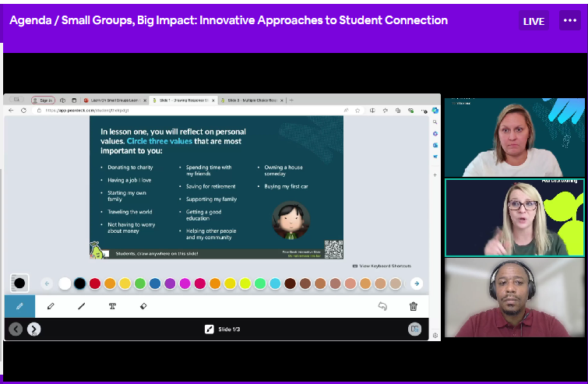The width and height of the screenshot is (588, 384).
Task: Select the highlighter tool
Action: [51, 306]
